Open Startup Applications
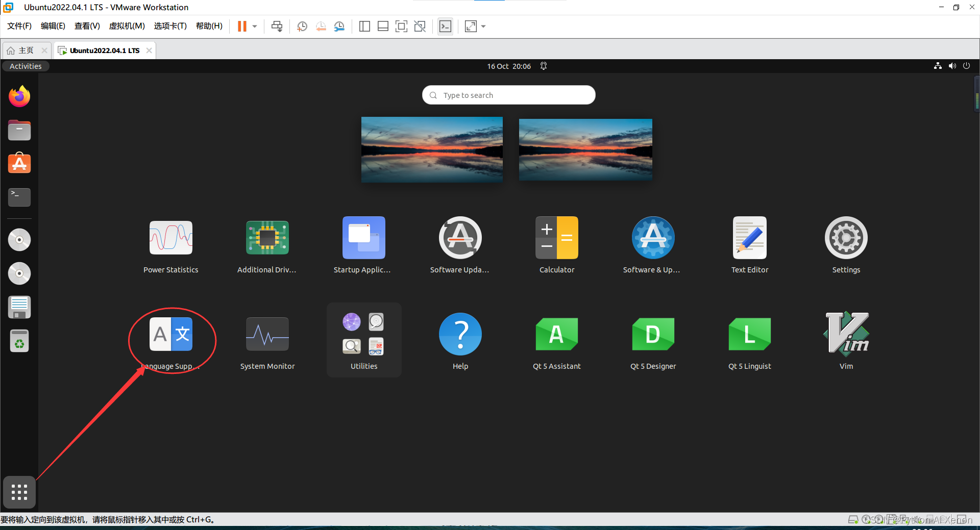980x530 pixels. 363,246
